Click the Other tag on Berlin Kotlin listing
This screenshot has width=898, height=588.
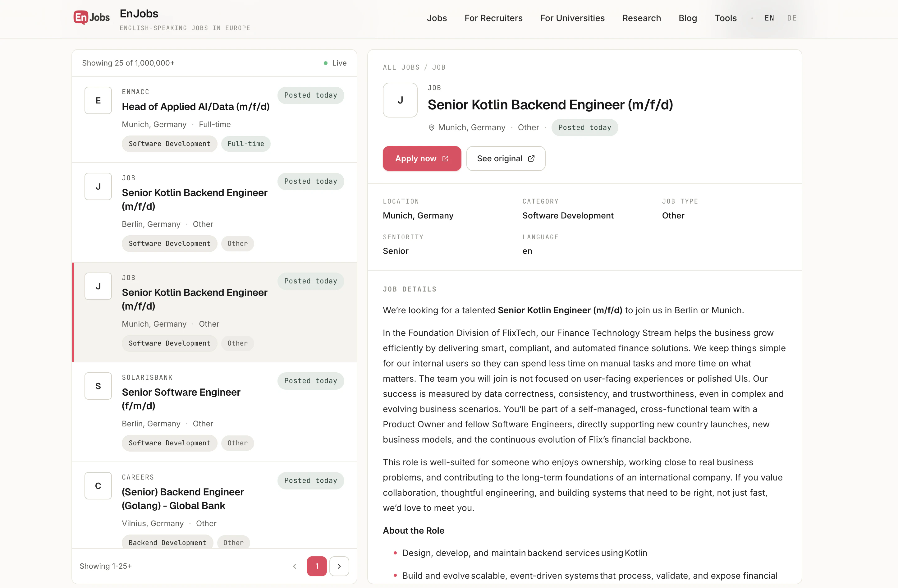click(237, 243)
